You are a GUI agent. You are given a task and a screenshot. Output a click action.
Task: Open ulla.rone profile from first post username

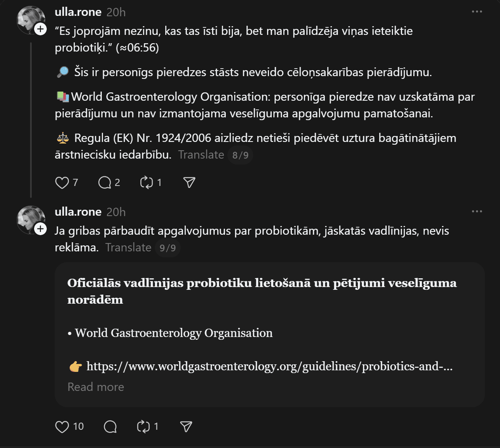(78, 12)
